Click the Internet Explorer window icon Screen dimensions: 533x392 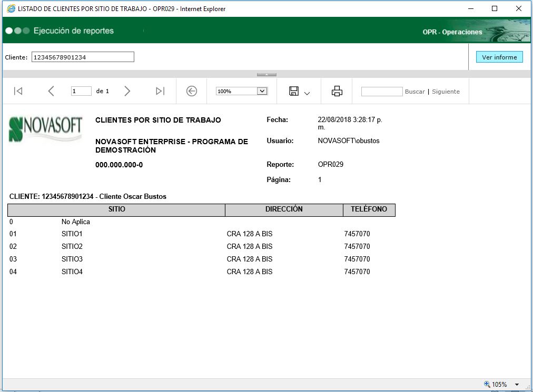click(x=10, y=8)
